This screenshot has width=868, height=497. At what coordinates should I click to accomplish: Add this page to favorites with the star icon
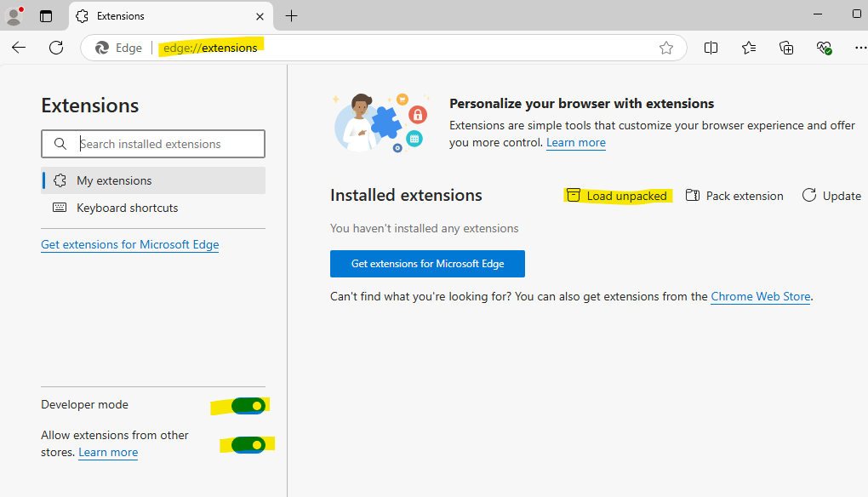[x=666, y=49]
